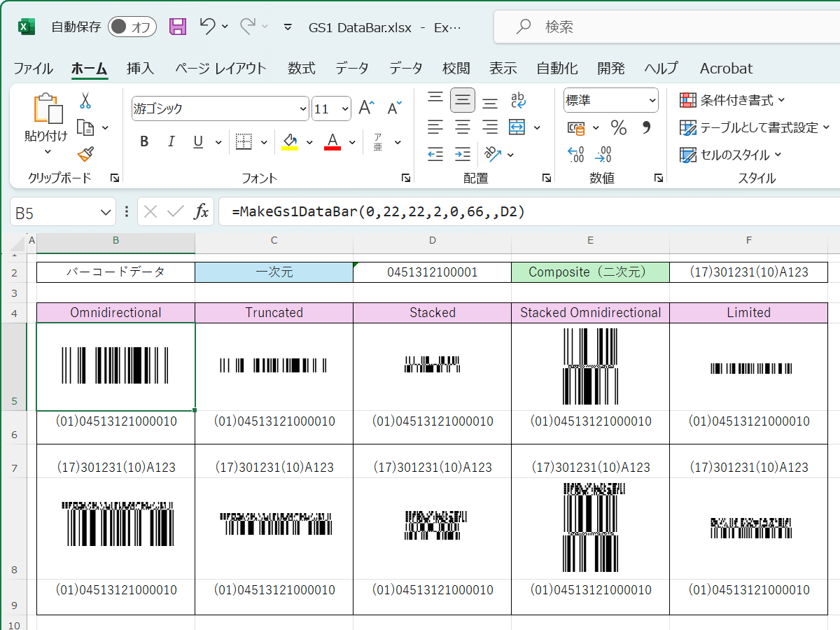Increase decimal places
Screen dimensions: 840x630
pyautogui.click(x=576, y=154)
